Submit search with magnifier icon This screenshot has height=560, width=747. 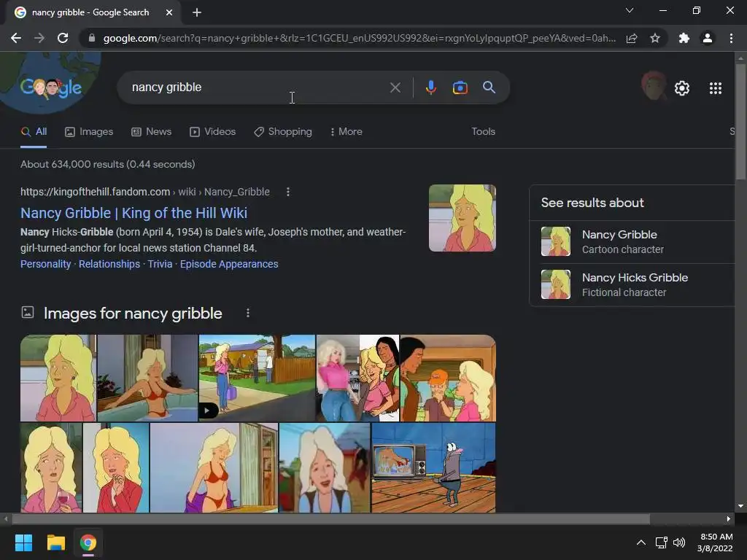tap(489, 87)
